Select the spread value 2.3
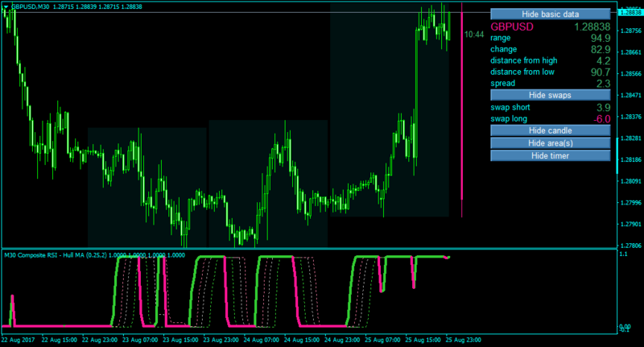The image size is (644, 347). coord(603,84)
